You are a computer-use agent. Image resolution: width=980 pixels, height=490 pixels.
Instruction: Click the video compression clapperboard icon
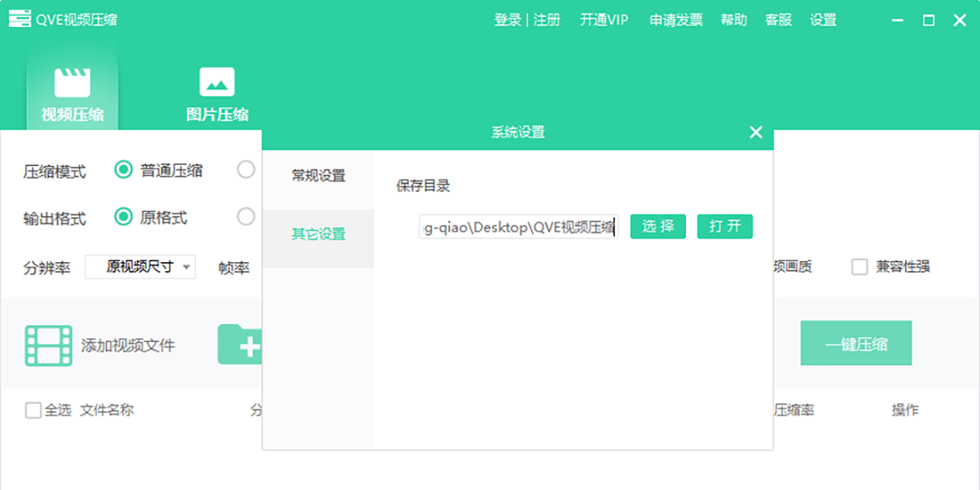click(x=72, y=82)
